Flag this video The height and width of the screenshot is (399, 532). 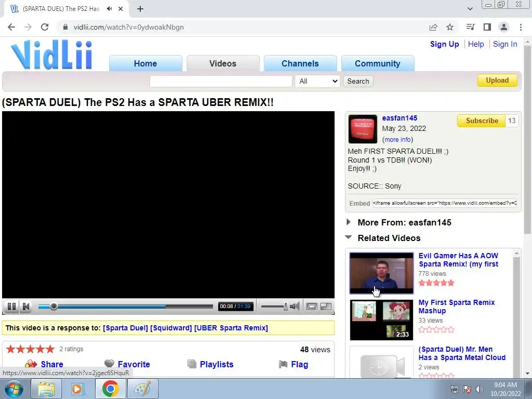click(294, 364)
